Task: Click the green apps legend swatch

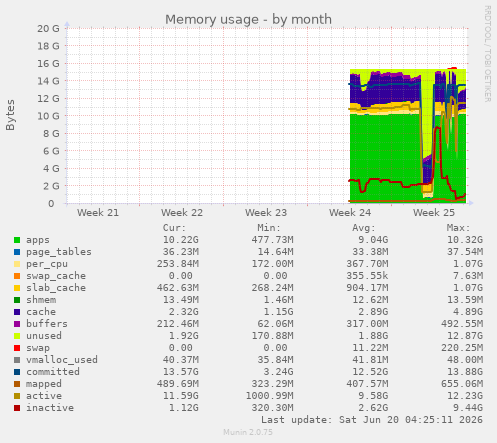Action: point(17,240)
